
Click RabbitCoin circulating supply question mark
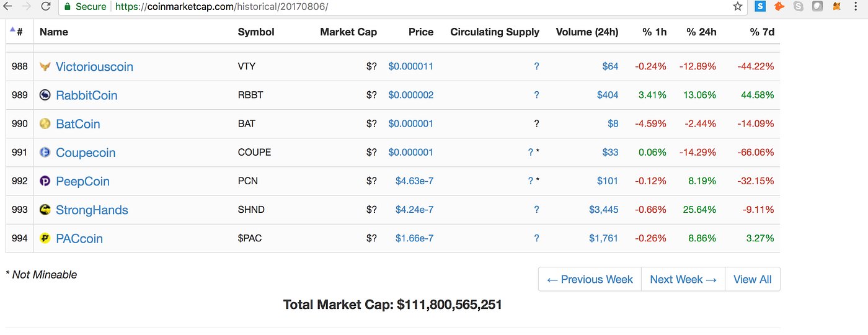(536, 95)
